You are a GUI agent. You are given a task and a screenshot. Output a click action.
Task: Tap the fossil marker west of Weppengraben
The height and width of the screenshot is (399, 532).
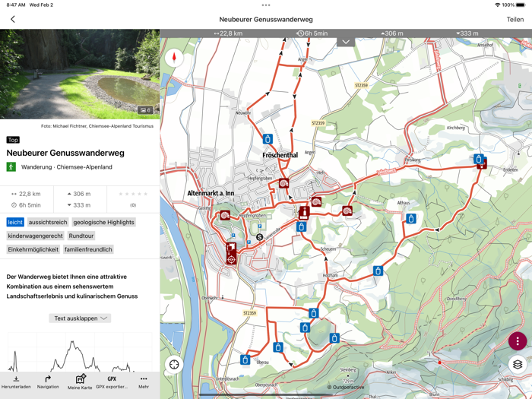coord(225,215)
